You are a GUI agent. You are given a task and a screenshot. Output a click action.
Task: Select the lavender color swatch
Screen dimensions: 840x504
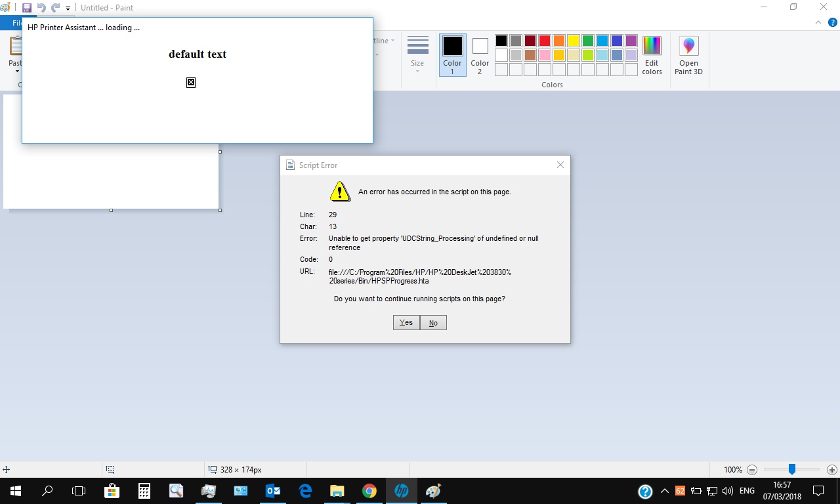[x=631, y=55]
